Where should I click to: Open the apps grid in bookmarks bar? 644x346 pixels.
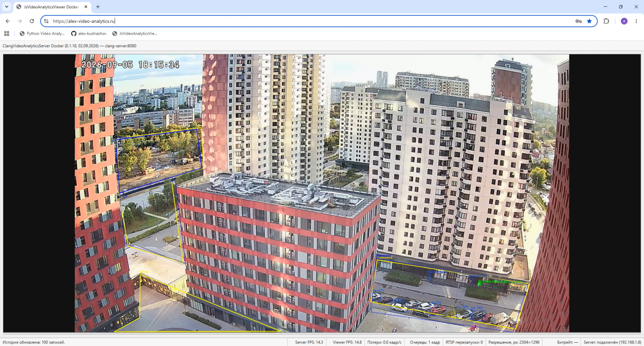(7, 33)
